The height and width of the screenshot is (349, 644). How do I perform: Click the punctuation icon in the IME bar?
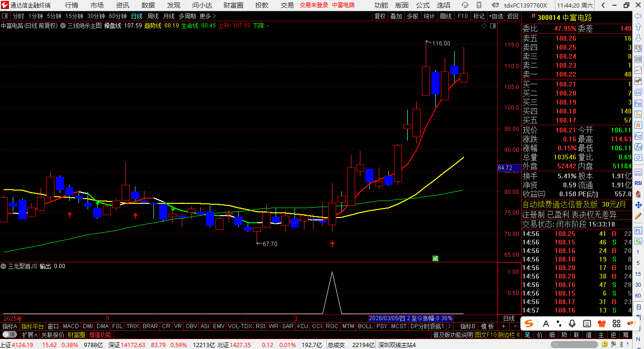pos(559,323)
